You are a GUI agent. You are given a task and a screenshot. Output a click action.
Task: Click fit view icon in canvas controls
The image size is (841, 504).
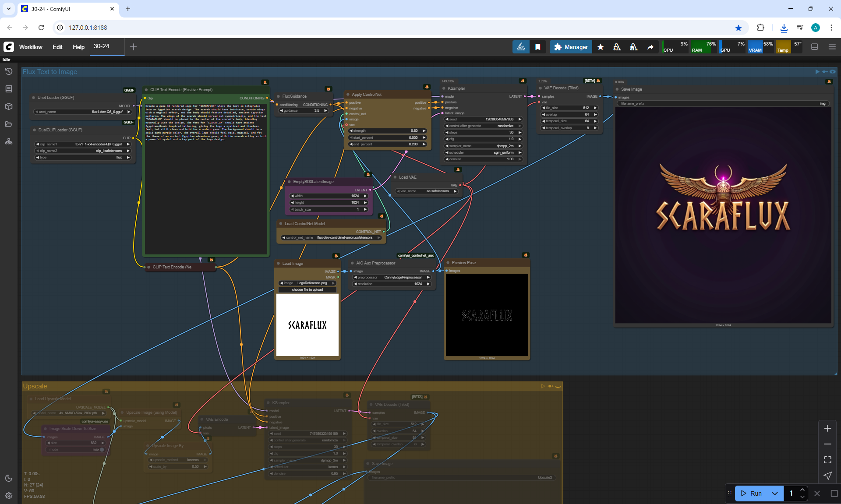[827, 460]
